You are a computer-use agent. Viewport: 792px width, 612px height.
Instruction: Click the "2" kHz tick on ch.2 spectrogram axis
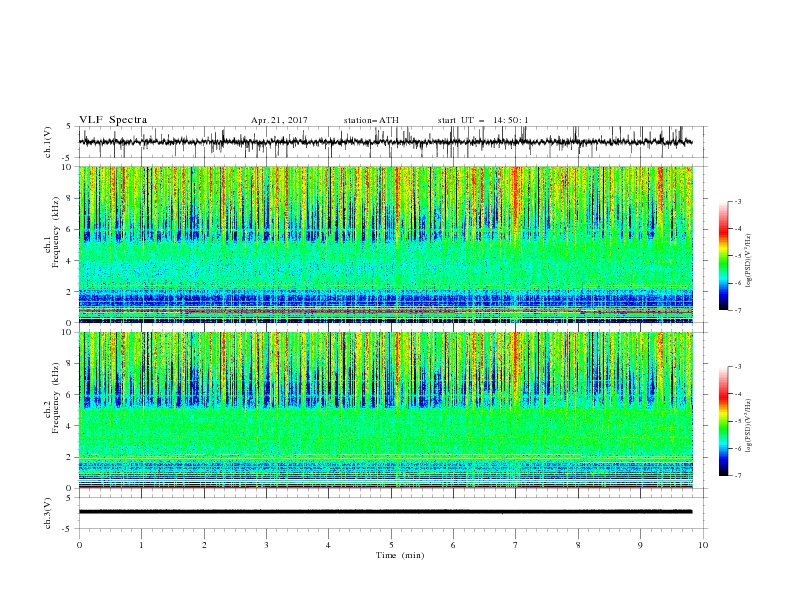pyautogui.click(x=71, y=457)
